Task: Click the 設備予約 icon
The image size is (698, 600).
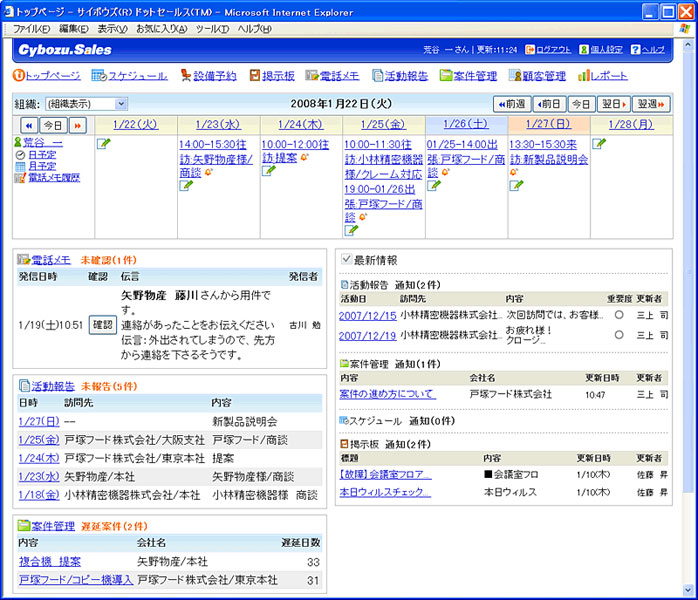Action: [186, 76]
